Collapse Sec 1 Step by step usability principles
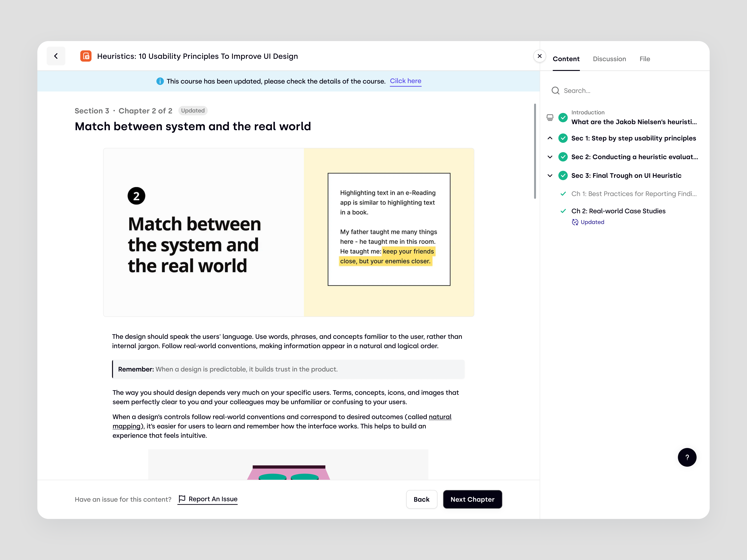 pos(550,138)
